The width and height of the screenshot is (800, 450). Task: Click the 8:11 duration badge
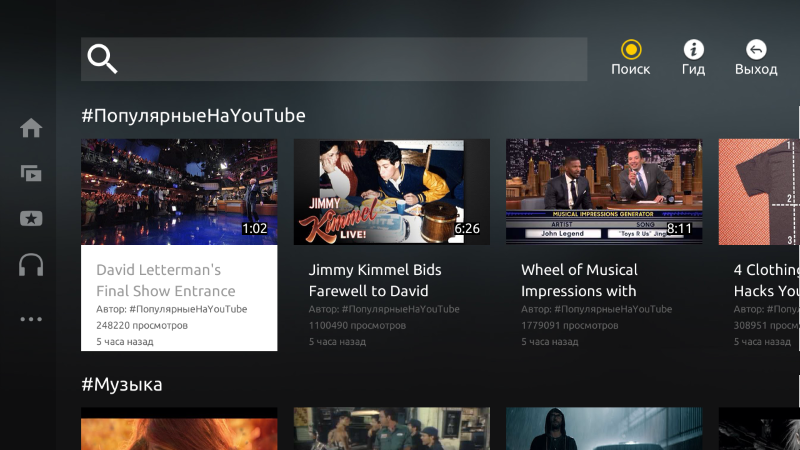679,229
